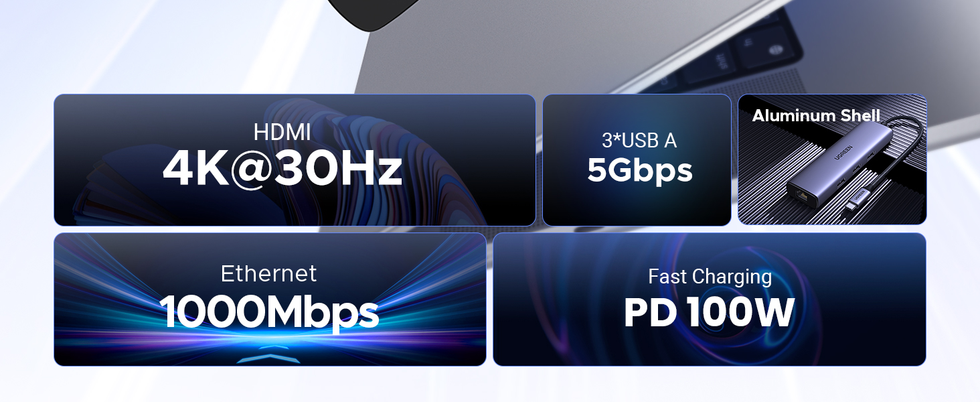Click the Ethernet port on the hub
This screenshot has height=402, width=980.
(x=802, y=195)
